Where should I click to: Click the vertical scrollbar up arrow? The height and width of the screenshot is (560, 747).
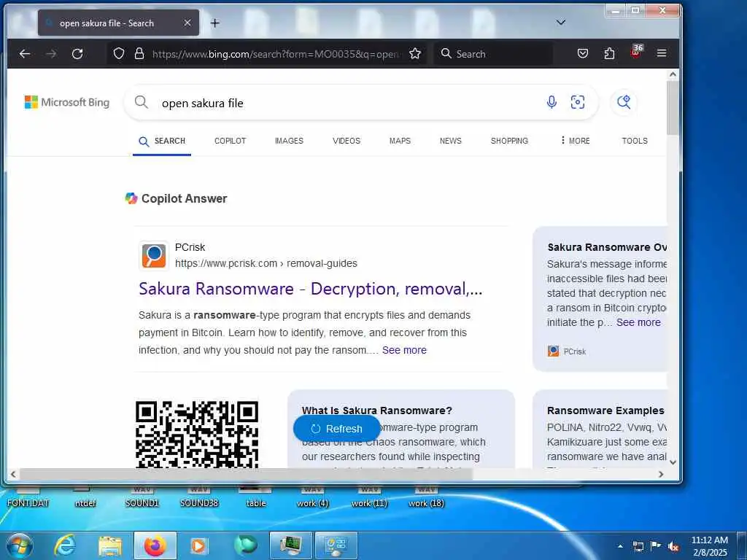673,74
